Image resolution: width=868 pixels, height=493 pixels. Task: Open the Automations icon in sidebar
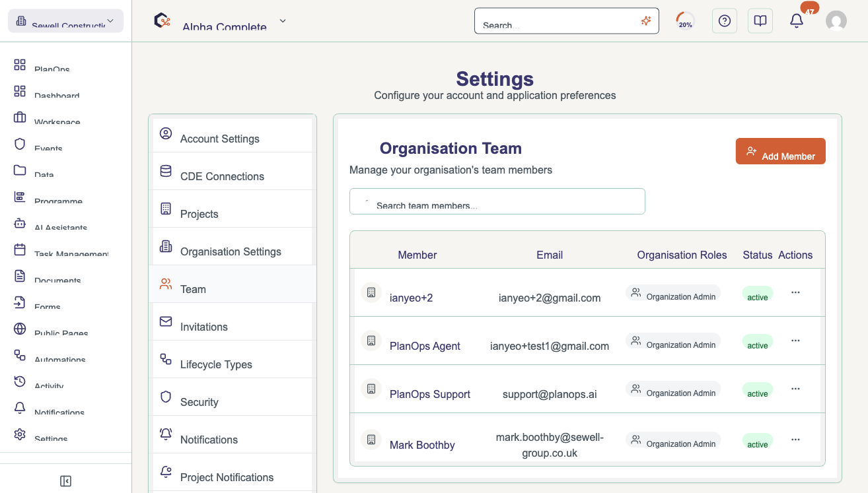(20, 355)
